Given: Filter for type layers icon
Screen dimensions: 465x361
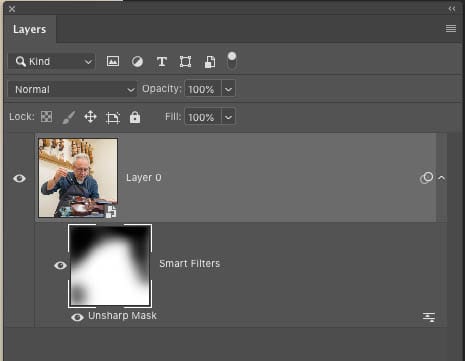Looking at the screenshot, I should coord(162,62).
